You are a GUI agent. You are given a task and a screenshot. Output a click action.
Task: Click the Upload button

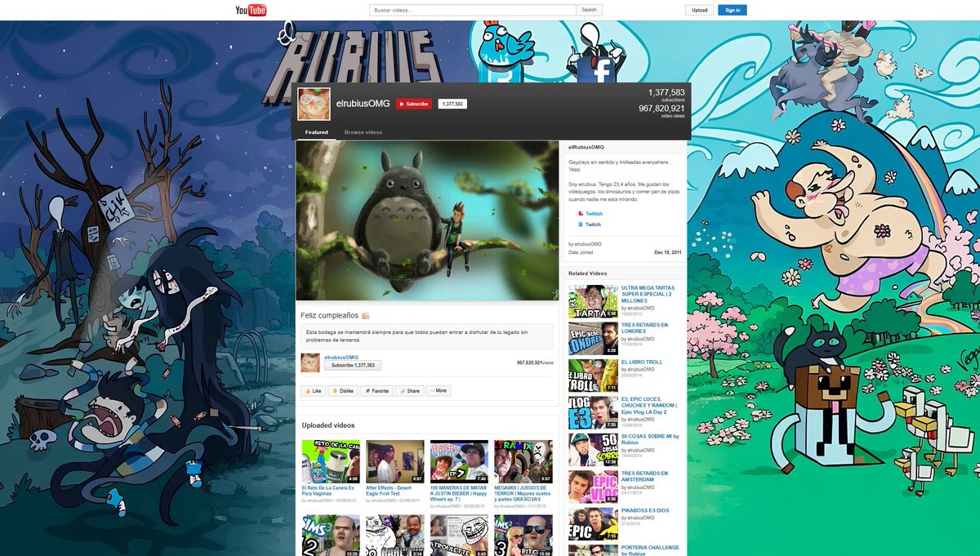click(699, 10)
